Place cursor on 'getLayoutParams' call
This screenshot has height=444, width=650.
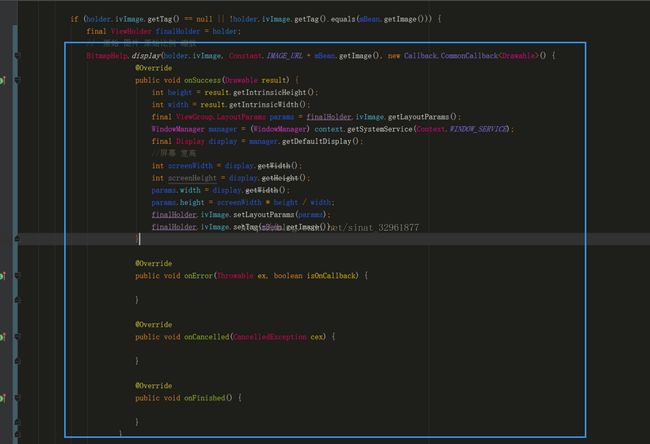(419, 117)
